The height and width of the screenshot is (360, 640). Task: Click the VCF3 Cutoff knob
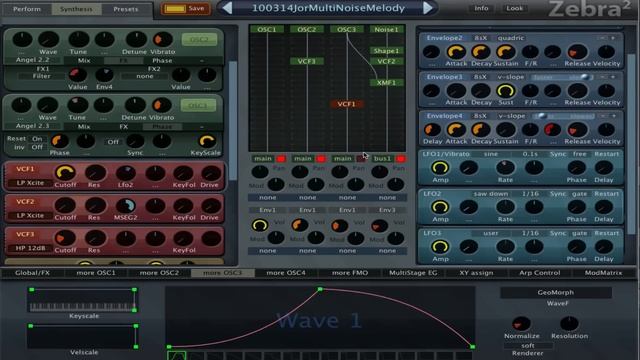pos(65,238)
